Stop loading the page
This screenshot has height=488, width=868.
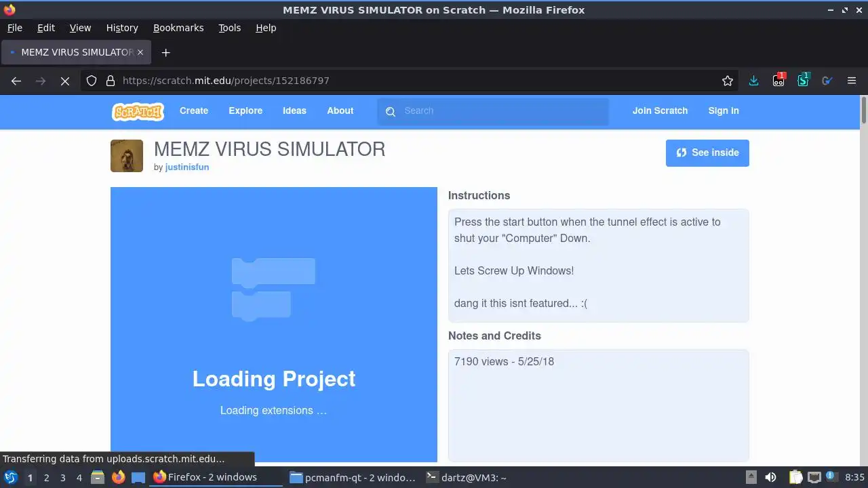[65, 81]
